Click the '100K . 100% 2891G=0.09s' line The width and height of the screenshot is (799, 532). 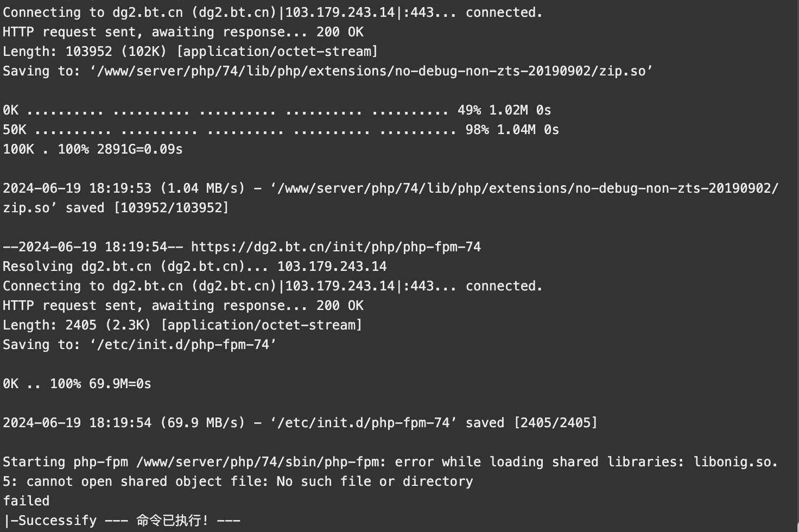[93, 149]
